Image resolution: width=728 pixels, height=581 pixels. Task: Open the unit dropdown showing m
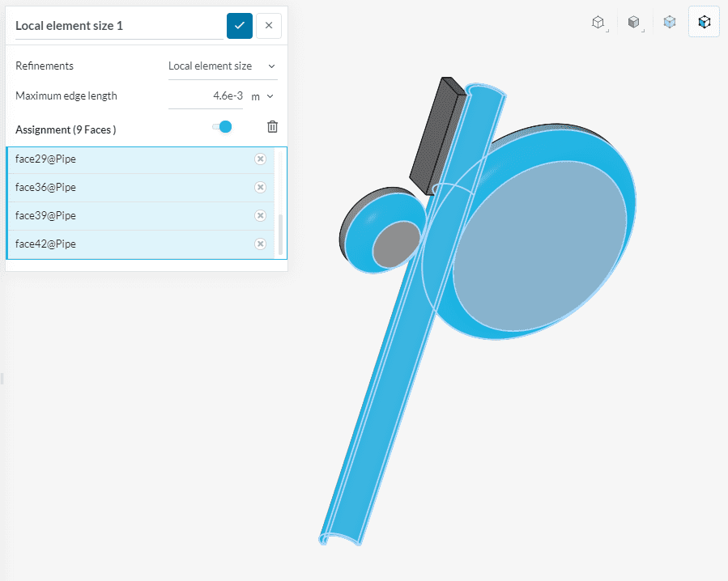pos(263,96)
